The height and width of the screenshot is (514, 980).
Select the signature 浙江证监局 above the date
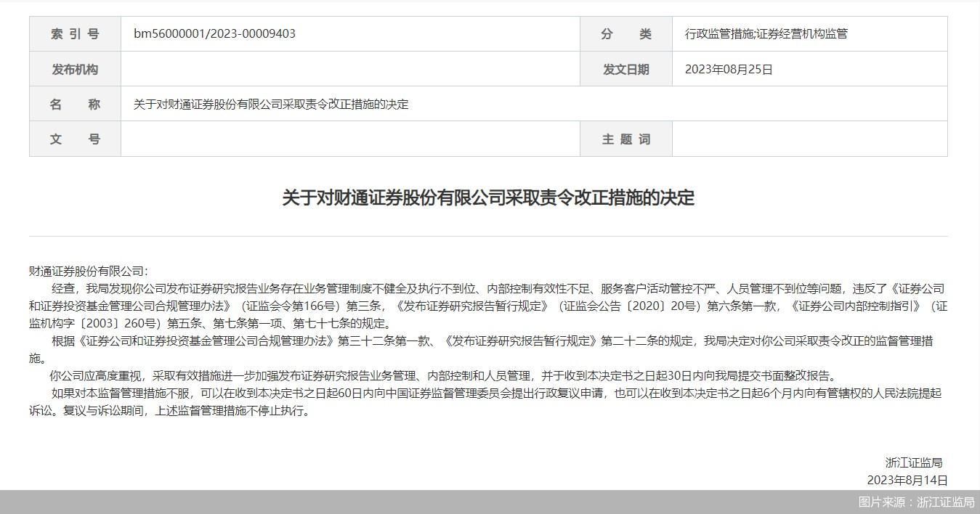click(914, 462)
